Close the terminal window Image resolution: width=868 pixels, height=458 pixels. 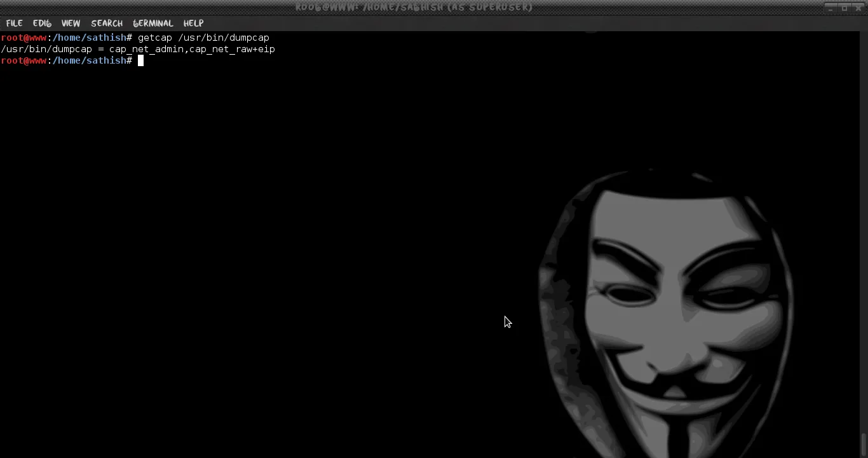click(x=858, y=8)
